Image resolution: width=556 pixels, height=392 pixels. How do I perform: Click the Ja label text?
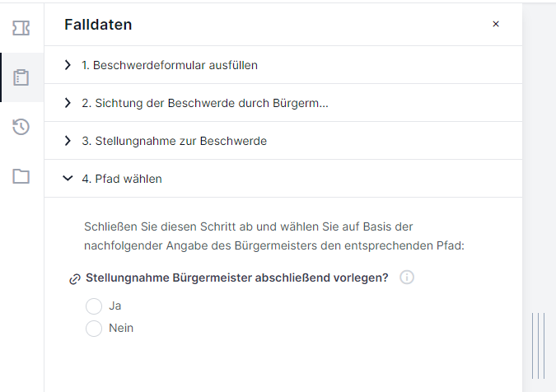114,306
